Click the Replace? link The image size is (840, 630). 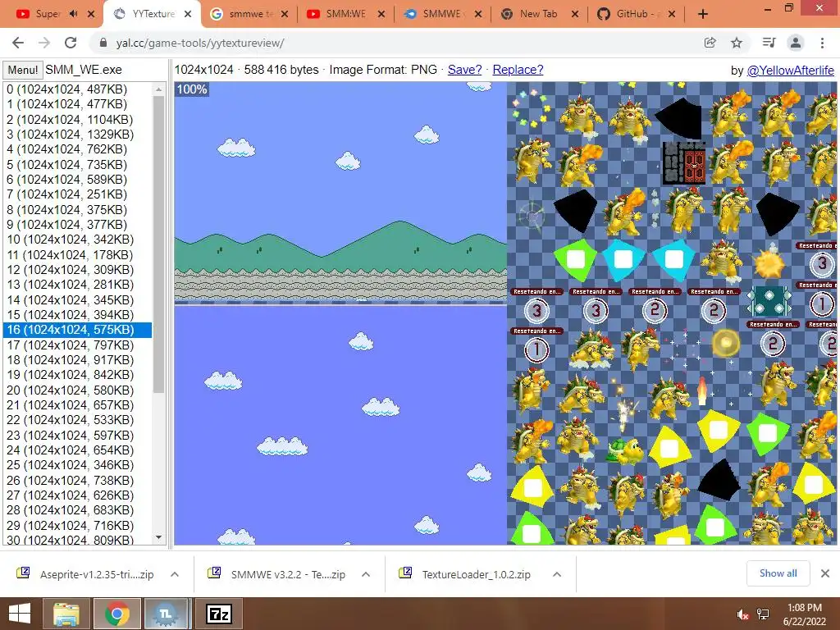518,70
